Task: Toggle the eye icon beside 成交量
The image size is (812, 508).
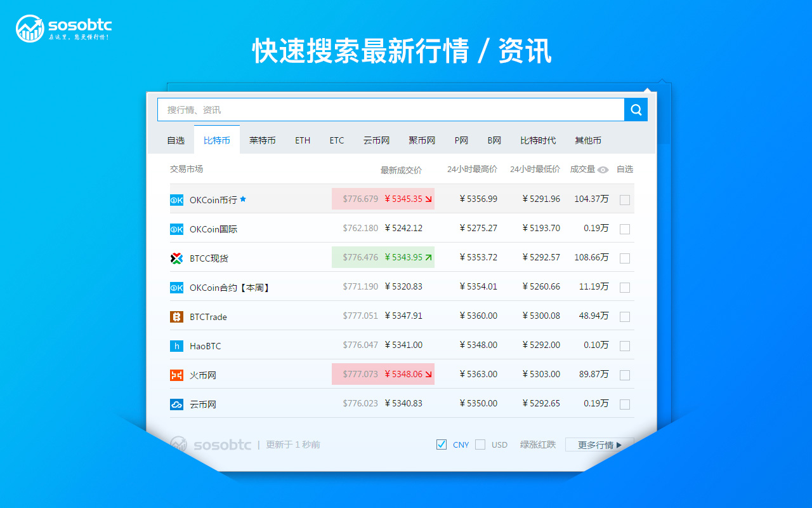Action: (x=603, y=170)
